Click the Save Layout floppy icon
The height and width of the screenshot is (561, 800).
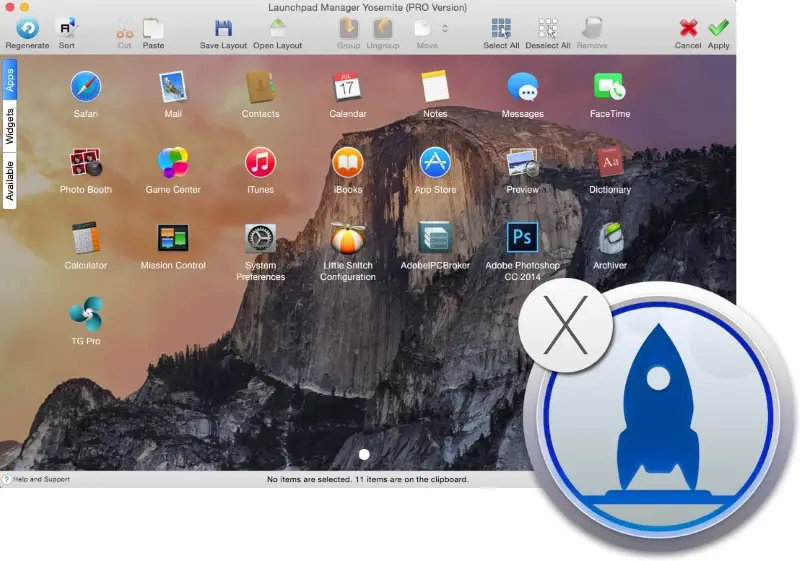click(223, 29)
